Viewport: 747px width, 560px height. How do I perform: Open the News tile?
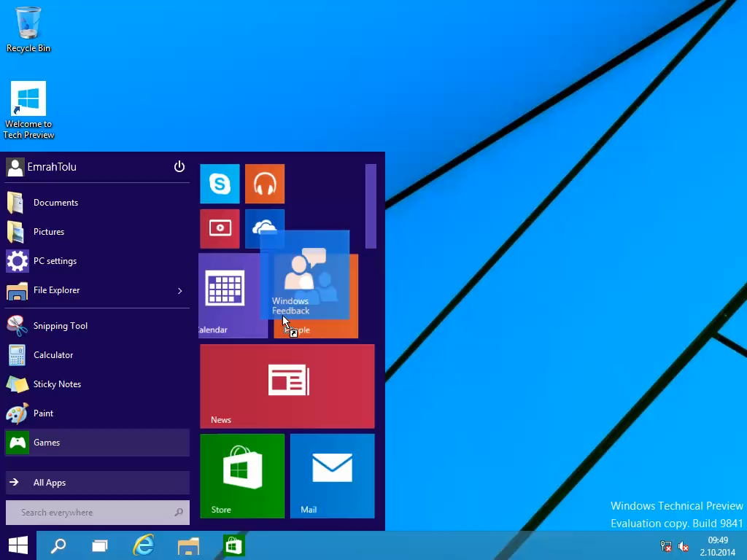[x=287, y=386]
